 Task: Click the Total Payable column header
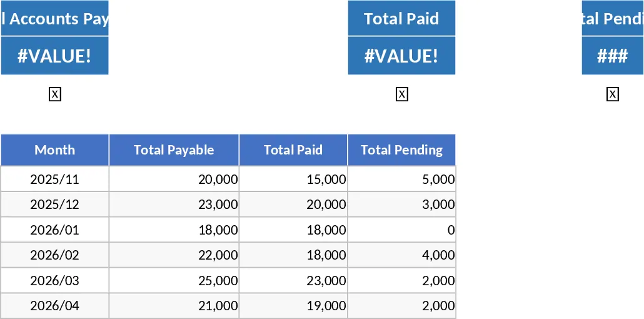click(x=174, y=149)
